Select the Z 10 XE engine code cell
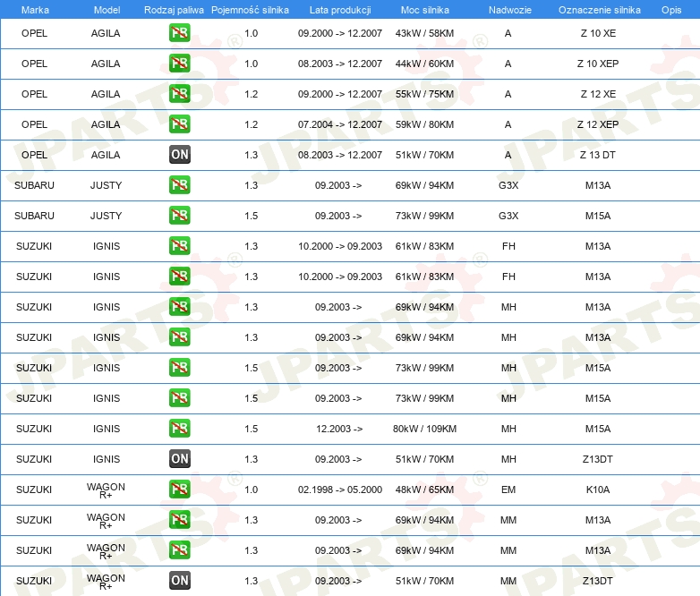 pos(598,33)
